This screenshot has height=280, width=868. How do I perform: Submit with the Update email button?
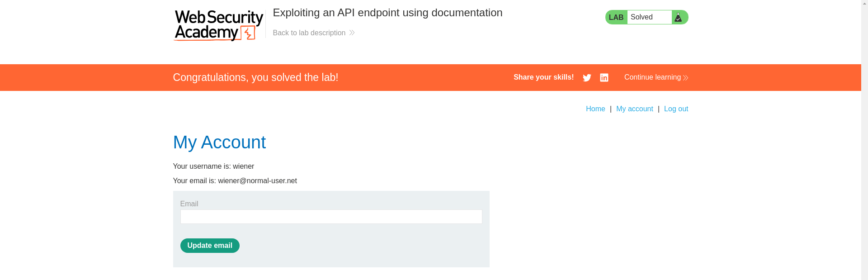[x=210, y=246]
